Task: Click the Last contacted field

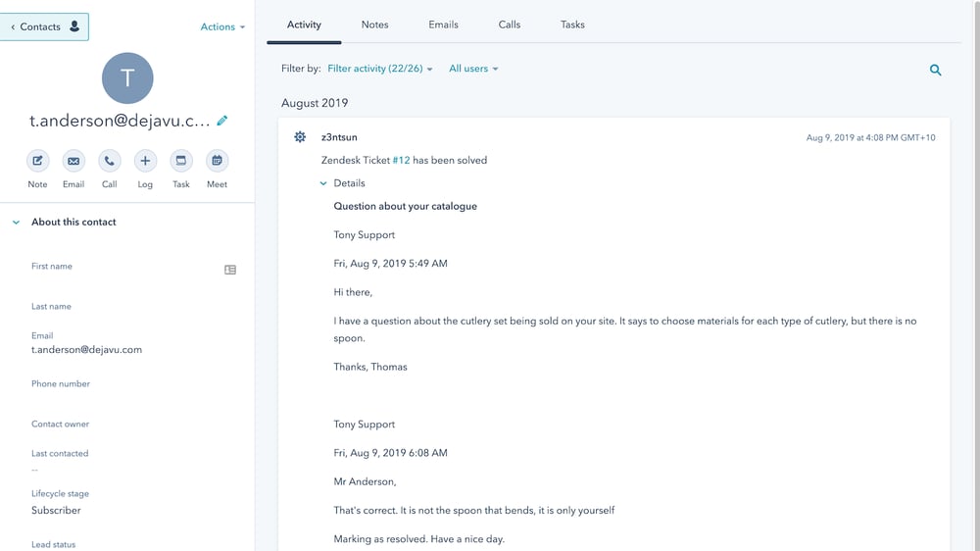Action: point(125,461)
